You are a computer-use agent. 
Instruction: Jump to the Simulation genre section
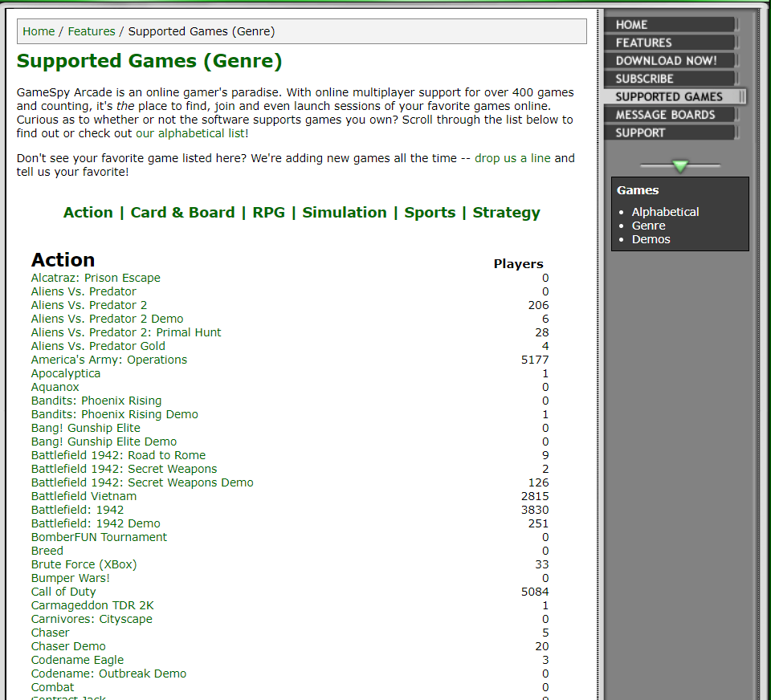(x=345, y=213)
